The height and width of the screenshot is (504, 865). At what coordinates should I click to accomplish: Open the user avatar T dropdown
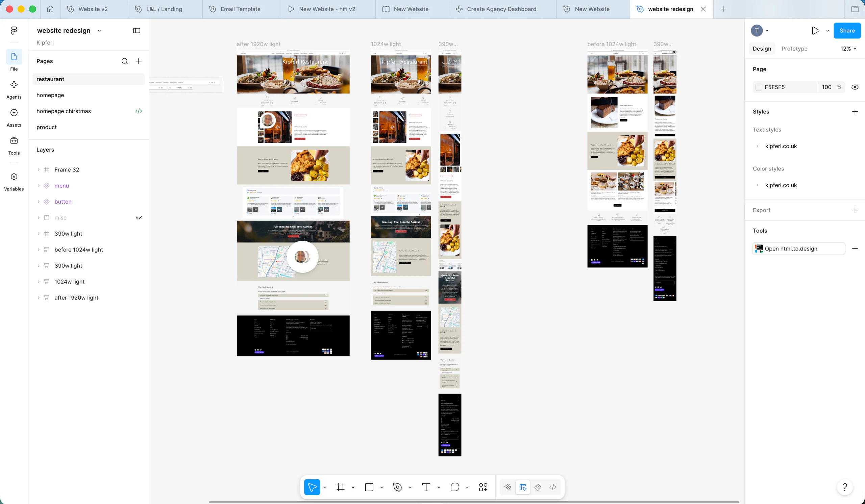tap(759, 30)
